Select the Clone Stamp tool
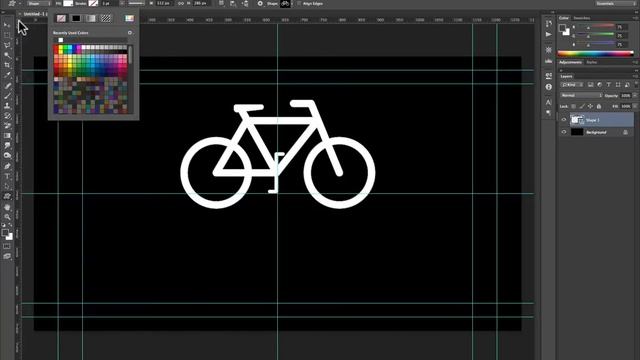Image resolution: width=640 pixels, height=360 pixels. pos(7,106)
